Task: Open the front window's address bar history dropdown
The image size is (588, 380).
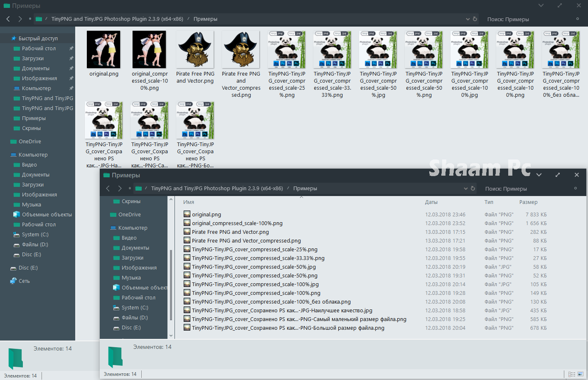Action: (x=466, y=189)
